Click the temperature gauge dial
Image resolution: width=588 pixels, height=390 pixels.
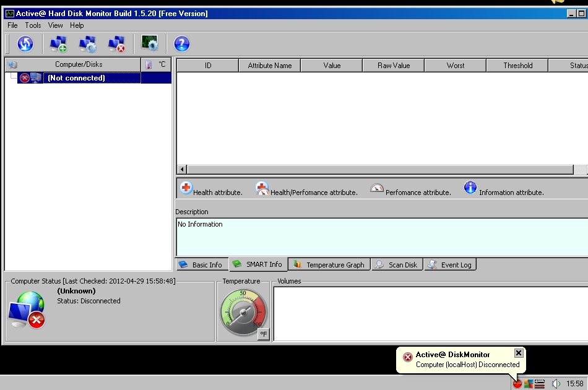pyautogui.click(x=244, y=312)
